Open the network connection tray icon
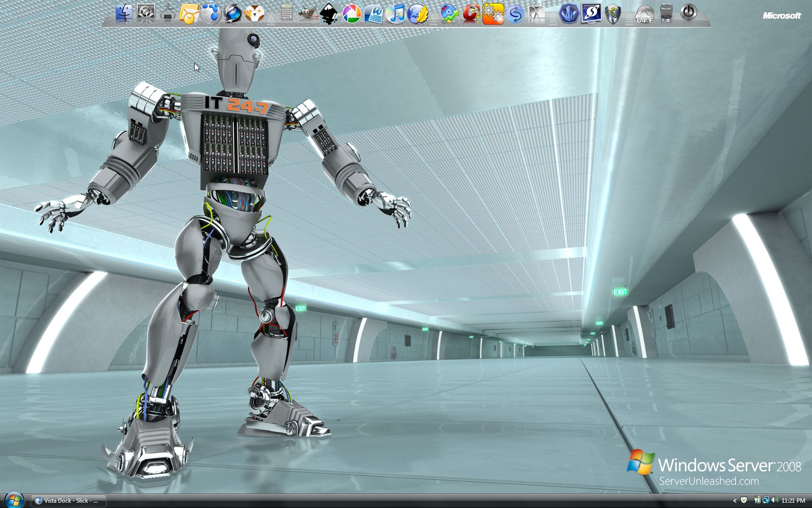Image resolution: width=812 pixels, height=508 pixels. pos(766,500)
